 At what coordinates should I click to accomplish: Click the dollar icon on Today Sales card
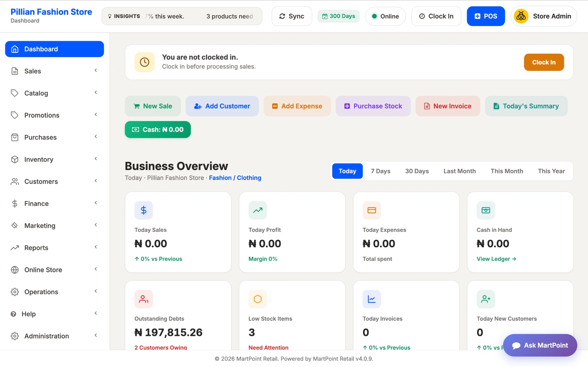point(144,210)
